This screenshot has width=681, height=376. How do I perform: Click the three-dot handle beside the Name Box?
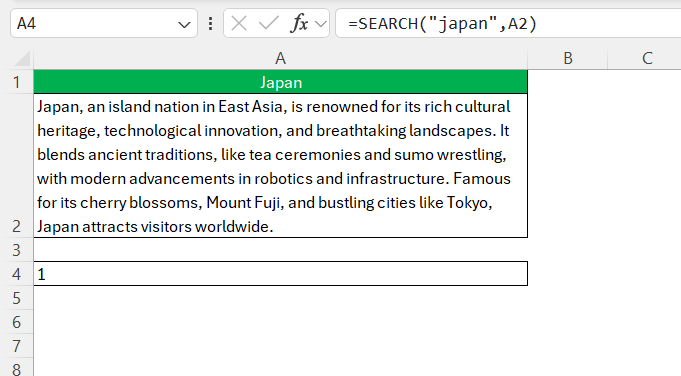pyautogui.click(x=211, y=23)
